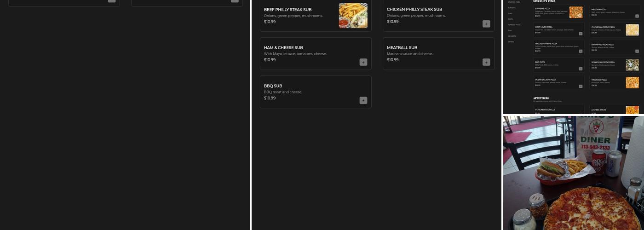Click the Meatball Sub $10.99 price
This screenshot has height=230, width=644.
(392, 60)
